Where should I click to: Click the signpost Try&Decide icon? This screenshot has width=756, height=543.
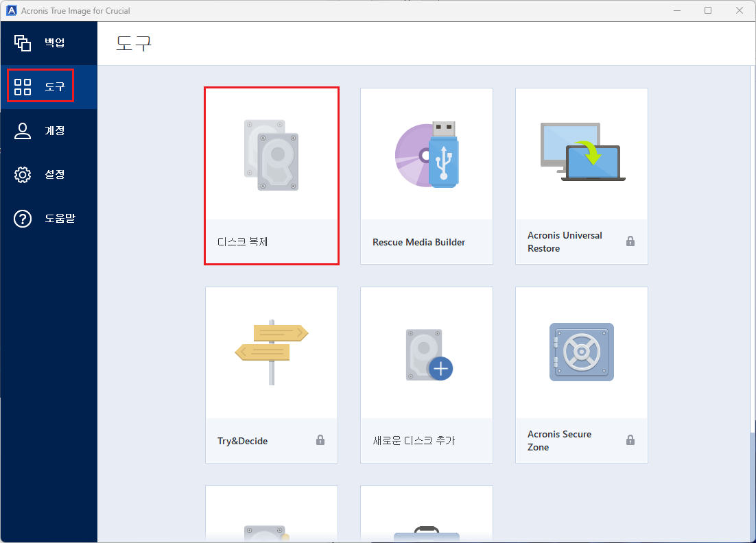tap(272, 352)
